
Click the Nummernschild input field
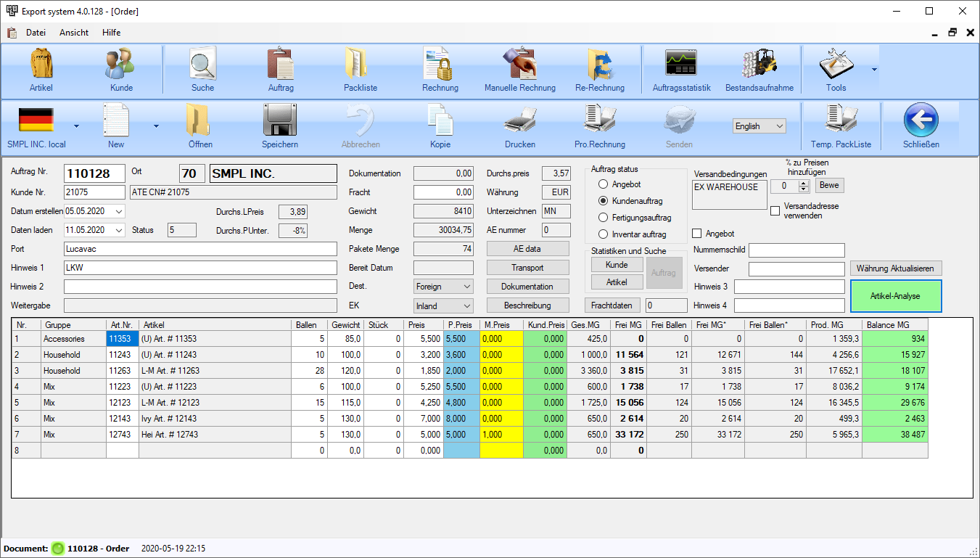coord(796,250)
